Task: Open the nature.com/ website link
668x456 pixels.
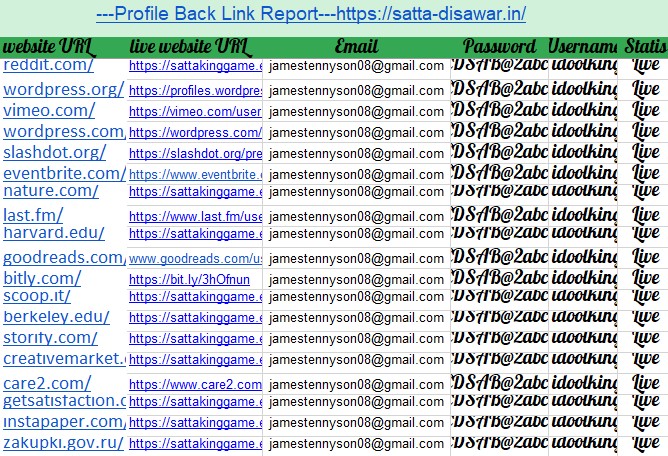Action: 51,191
